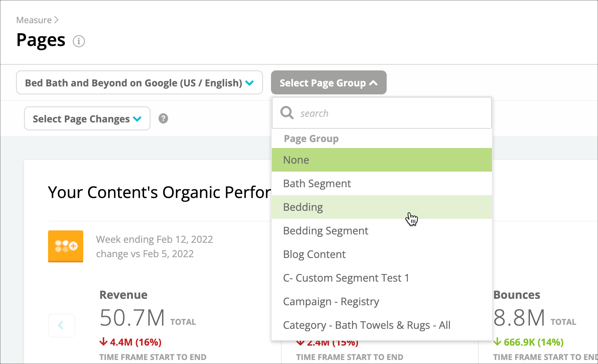Choose C- Custom Segment Test 1
Image resolution: width=598 pixels, height=364 pixels.
coord(381,278)
